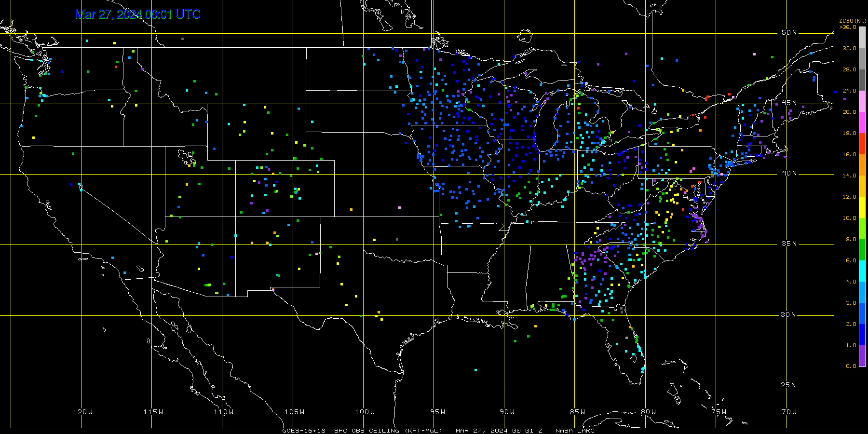Click the '30N' latitude label

point(789,315)
